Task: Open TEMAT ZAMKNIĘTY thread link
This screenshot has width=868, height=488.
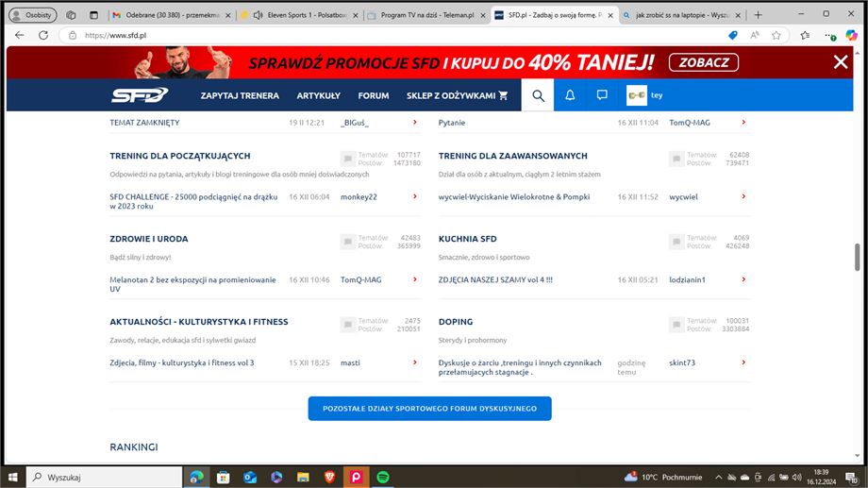Action: pyautogui.click(x=144, y=123)
